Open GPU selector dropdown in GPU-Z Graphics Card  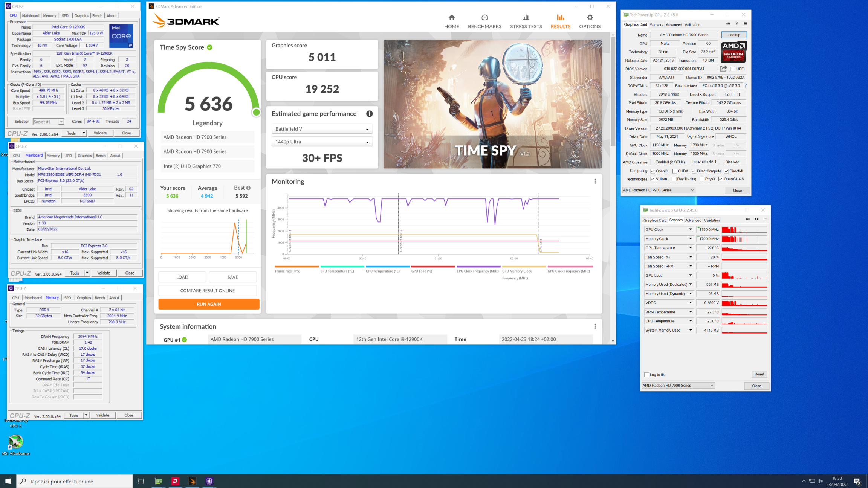659,190
